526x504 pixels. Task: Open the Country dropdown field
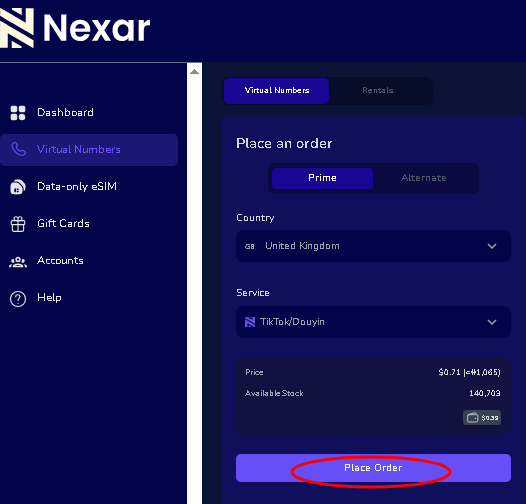pos(373,246)
